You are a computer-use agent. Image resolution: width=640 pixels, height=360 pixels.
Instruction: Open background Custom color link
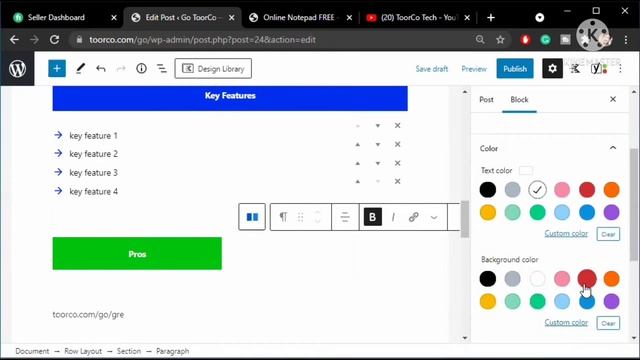(x=566, y=322)
